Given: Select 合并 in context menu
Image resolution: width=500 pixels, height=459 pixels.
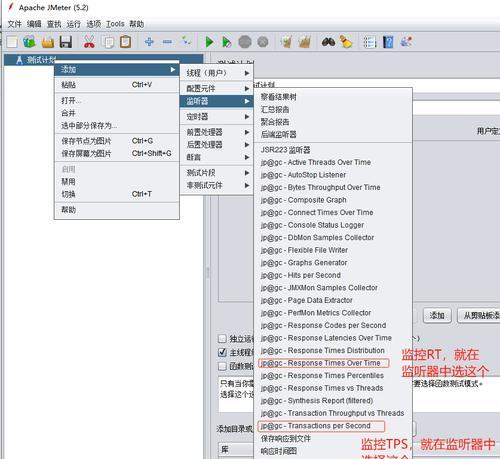Looking at the screenshot, I should [x=117, y=113].
